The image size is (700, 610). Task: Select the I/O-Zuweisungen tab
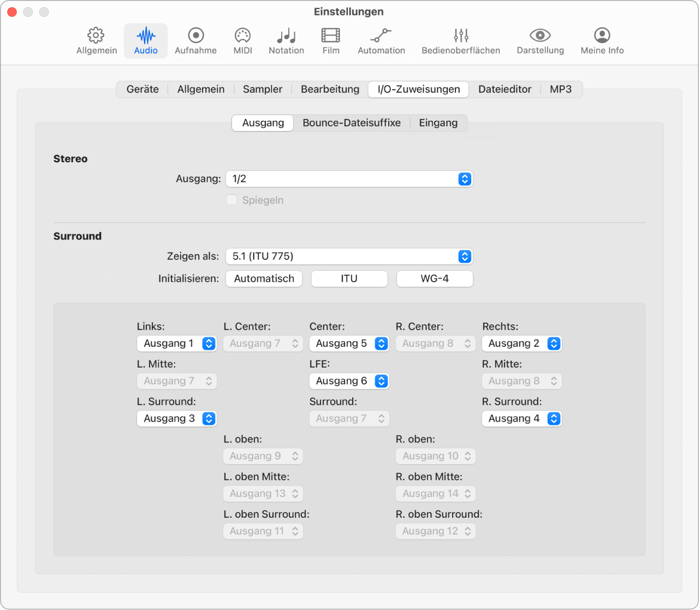click(x=419, y=90)
